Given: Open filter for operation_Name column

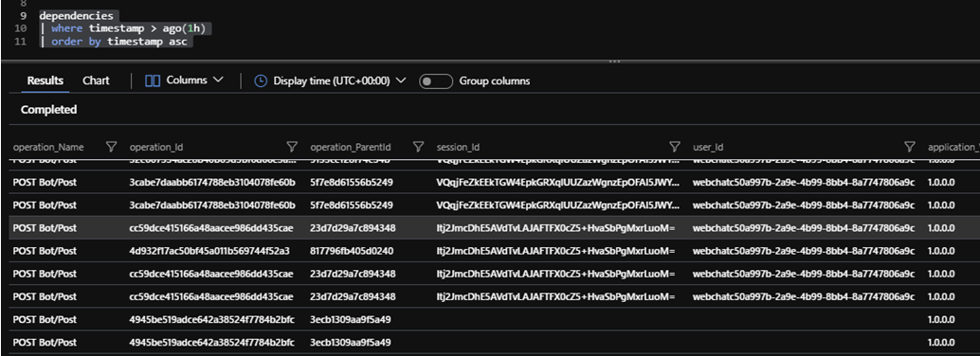Looking at the screenshot, I should [x=111, y=147].
